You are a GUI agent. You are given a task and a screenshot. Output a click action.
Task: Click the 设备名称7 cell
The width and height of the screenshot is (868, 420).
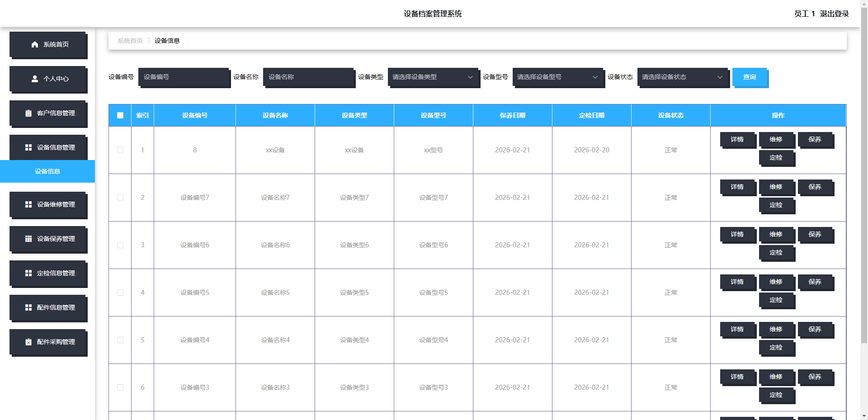point(275,198)
